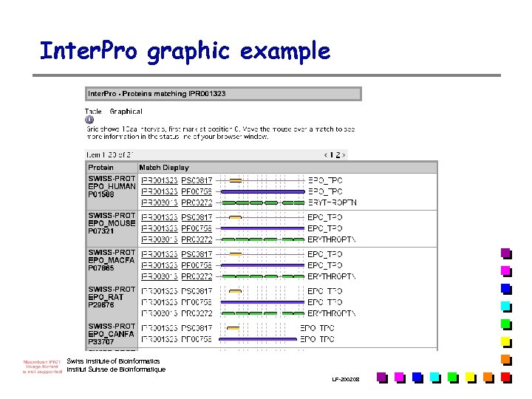The height and width of the screenshot is (399, 532).
Task: Open PF00758 link in the EPO_MOUSE row
Action: 197,228
